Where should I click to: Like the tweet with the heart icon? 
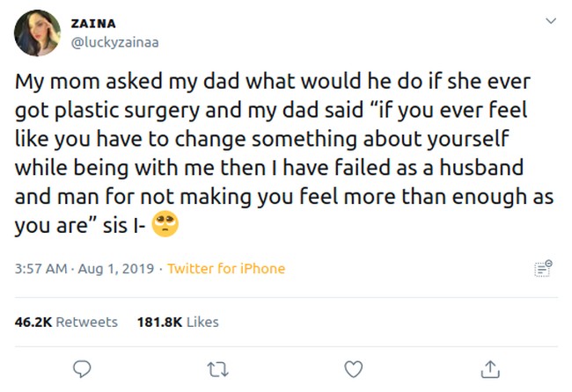353,367
